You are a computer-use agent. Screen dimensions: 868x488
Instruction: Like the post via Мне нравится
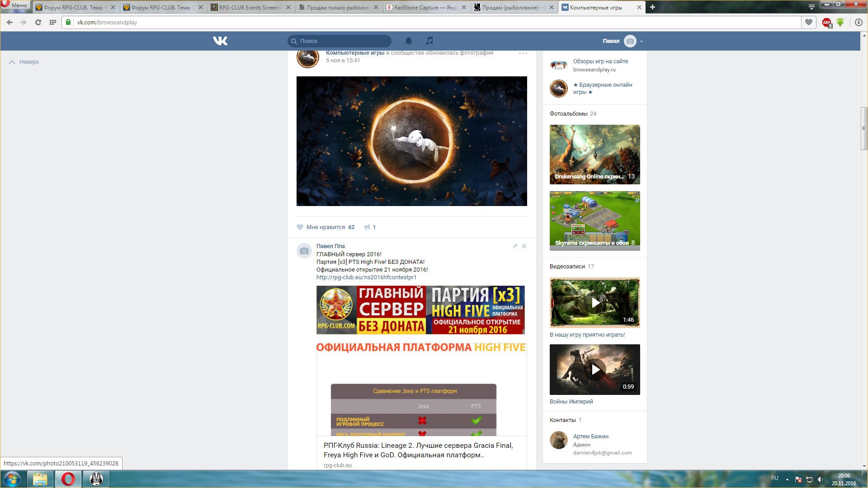[x=325, y=227]
